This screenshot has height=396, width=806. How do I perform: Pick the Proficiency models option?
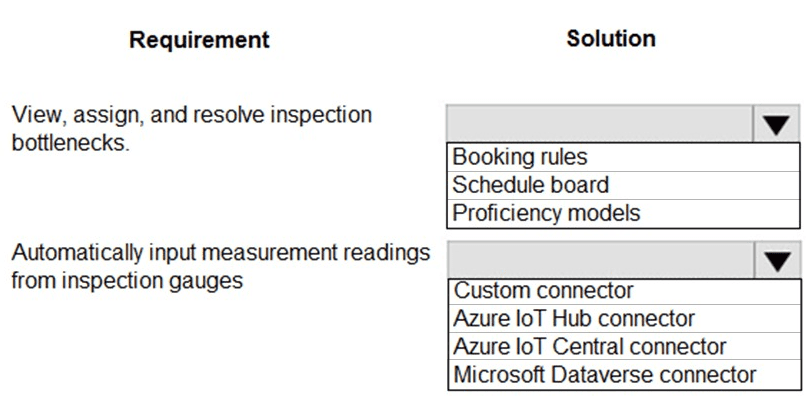[x=623, y=213]
